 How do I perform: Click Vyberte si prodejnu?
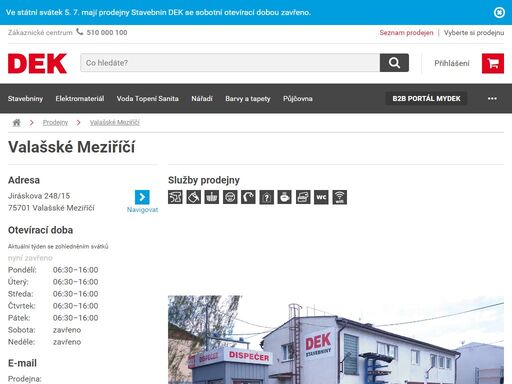coord(474,33)
